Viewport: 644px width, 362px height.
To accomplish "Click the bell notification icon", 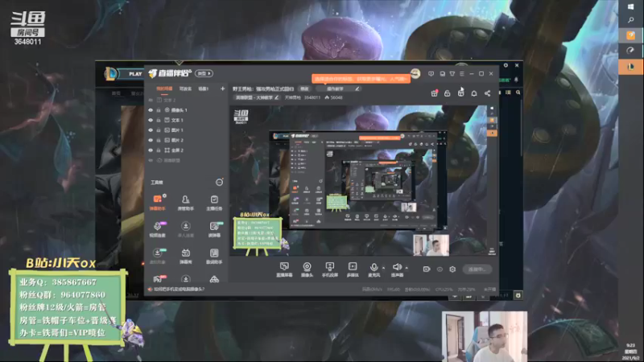I will tap(474, 93).
